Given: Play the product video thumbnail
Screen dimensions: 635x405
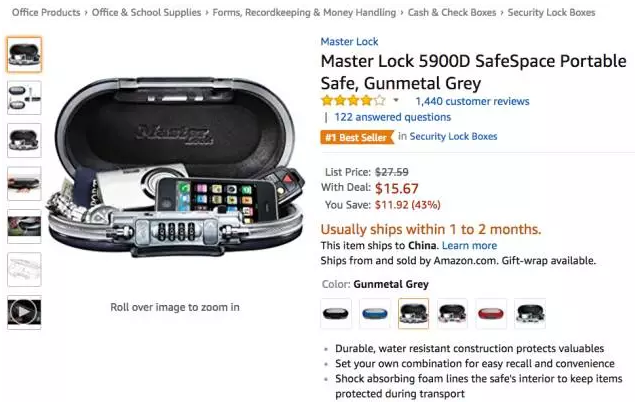Looking at the screenshot, I should (x=24, y=312).
